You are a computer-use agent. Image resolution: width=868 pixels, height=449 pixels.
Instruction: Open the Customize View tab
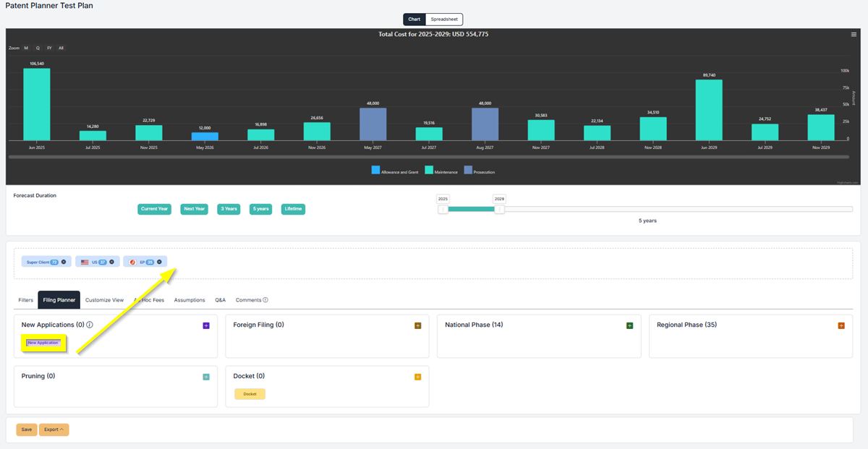pyautogui.click(x=104, y=300)
